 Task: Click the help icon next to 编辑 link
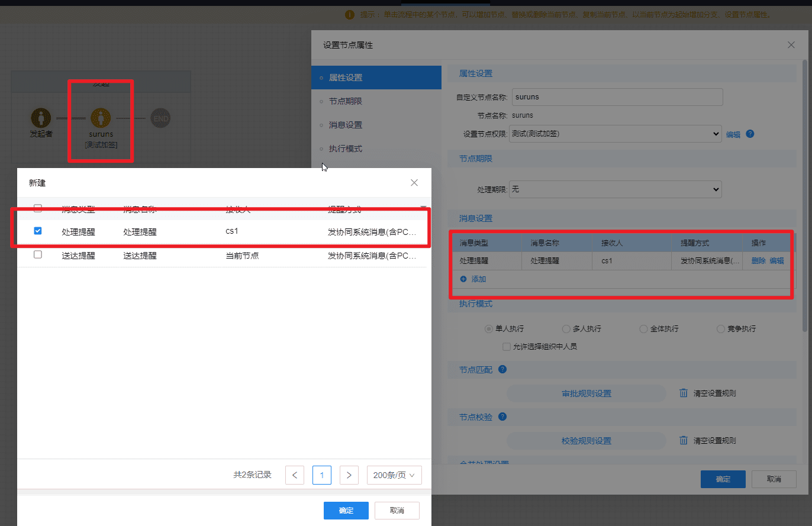coord(750,134)
